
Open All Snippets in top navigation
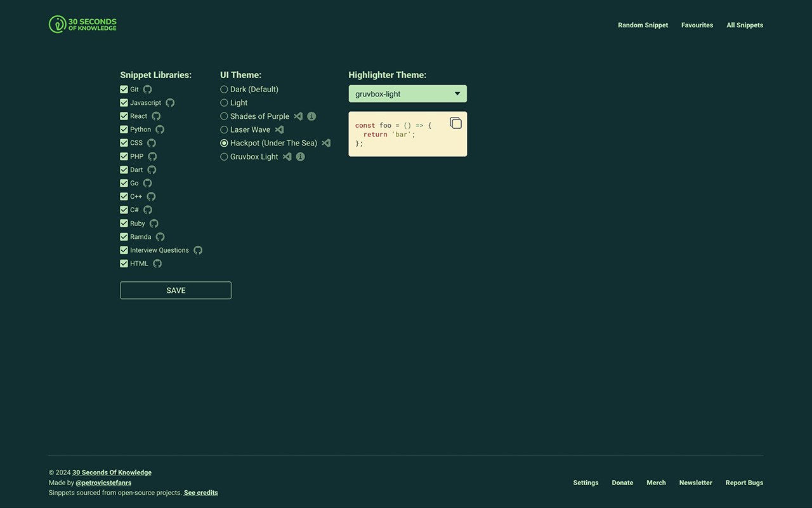[x=745, y=25]
